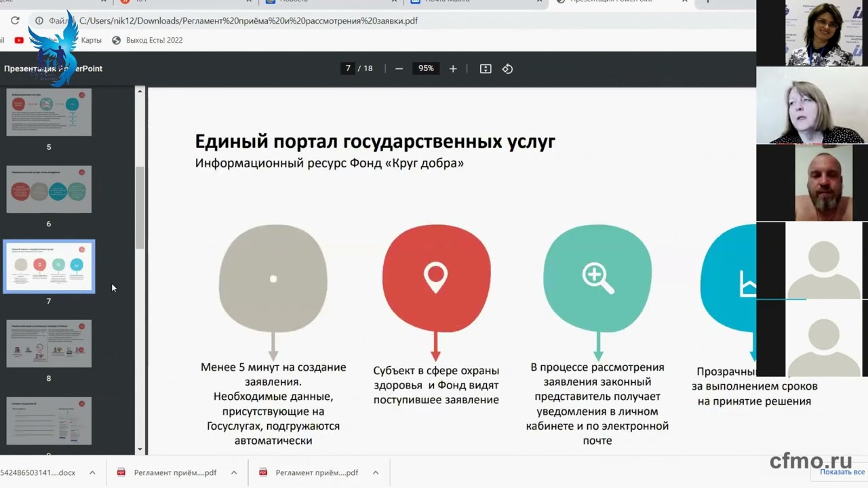Click the thumbnail sidebar scroll-up arrow
The height and width of the screenshot is (488, 868).
click(140, 91)
